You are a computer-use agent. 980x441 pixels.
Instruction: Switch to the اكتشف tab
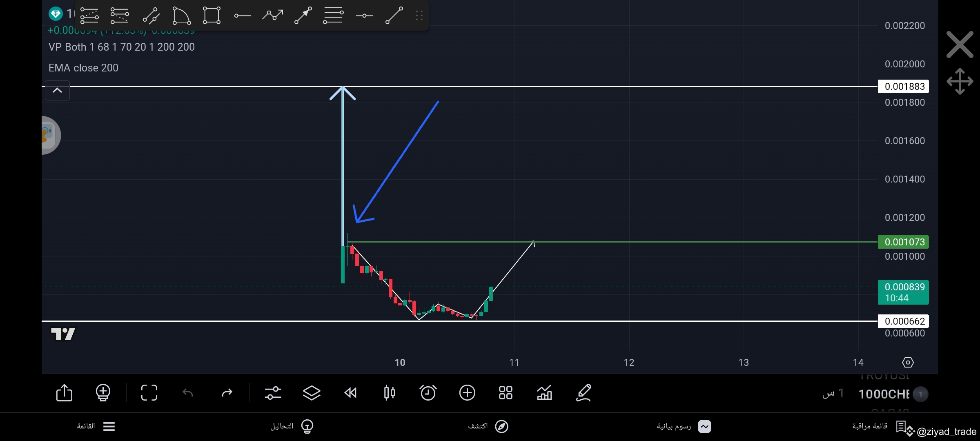(x=488, y=426)
